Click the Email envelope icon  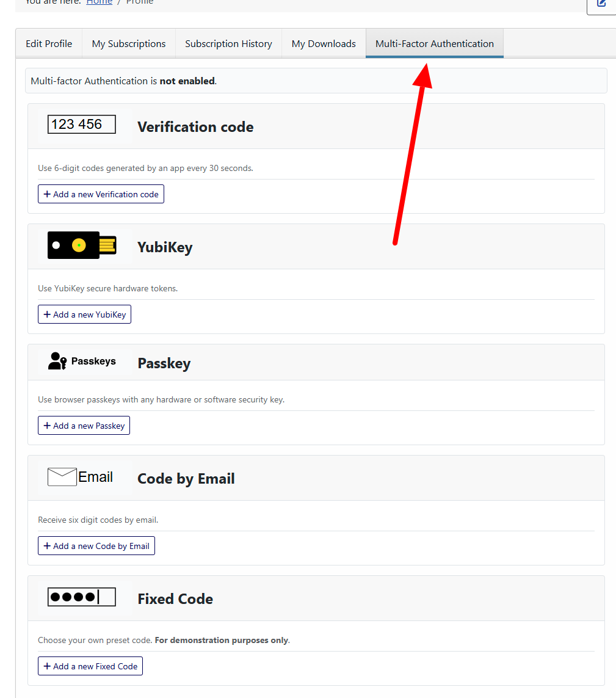(62, 477)
